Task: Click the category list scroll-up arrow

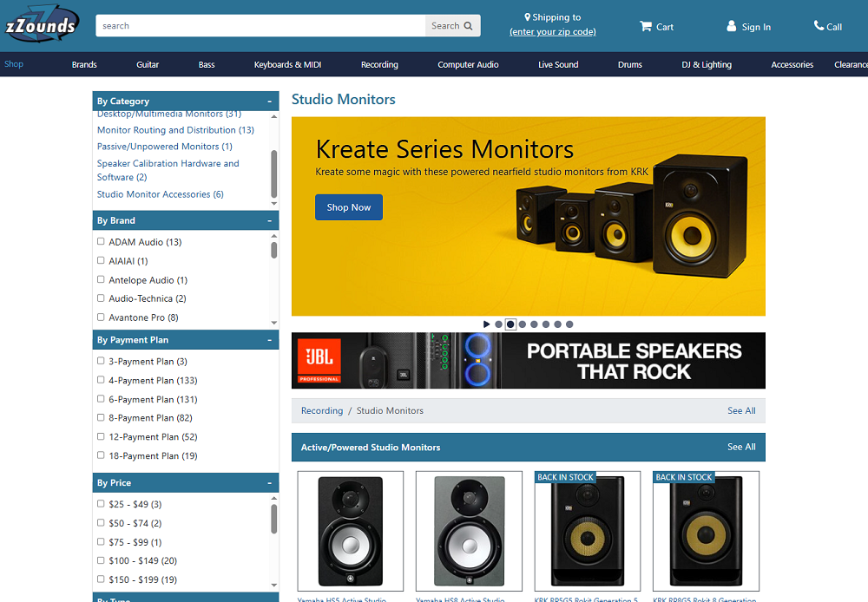Action: click(x=274, y=116)
